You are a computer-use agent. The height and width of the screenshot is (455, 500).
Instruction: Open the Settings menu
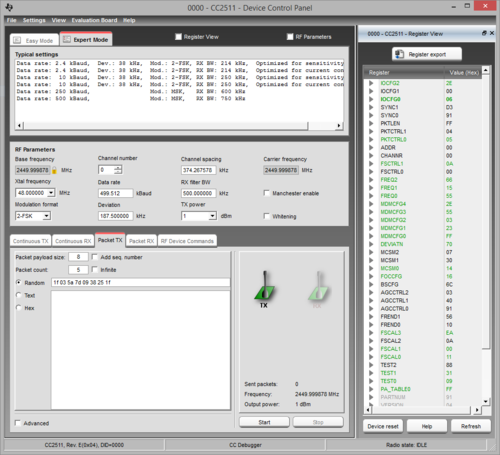34,20
